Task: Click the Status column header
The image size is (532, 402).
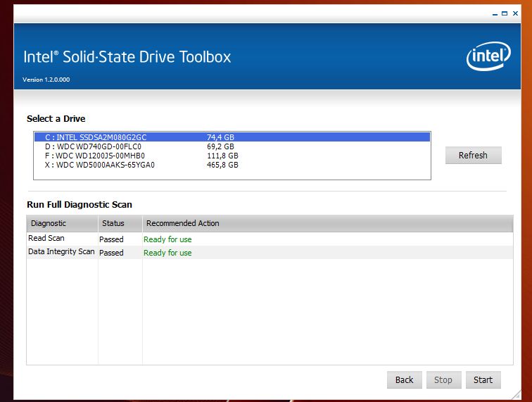Action: pyautogui.click(x=120, y=223)
